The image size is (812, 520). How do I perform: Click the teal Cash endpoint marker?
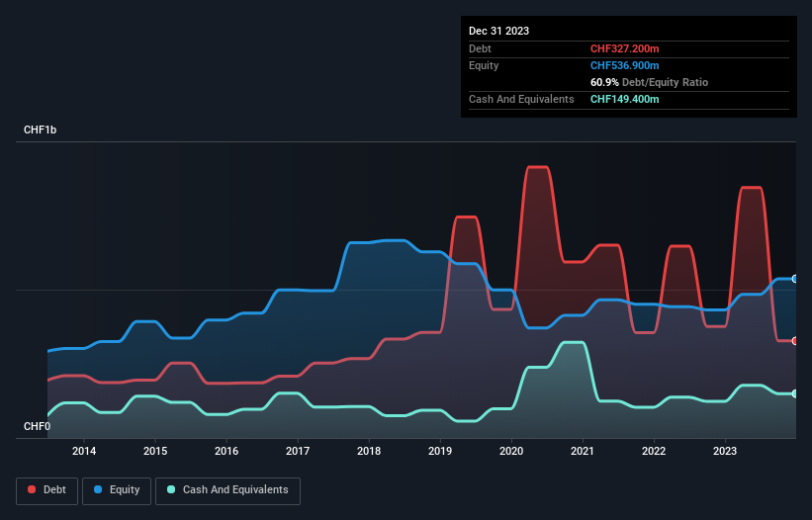point(795,393)
